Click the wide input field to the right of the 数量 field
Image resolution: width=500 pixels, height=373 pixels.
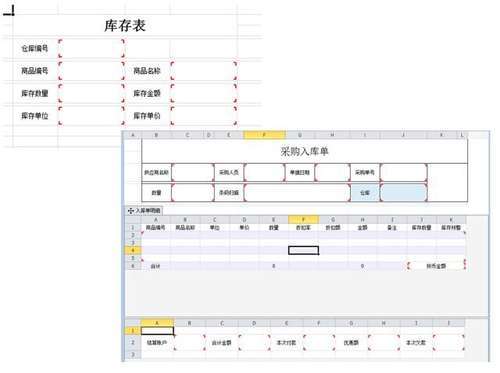[297, 193]
